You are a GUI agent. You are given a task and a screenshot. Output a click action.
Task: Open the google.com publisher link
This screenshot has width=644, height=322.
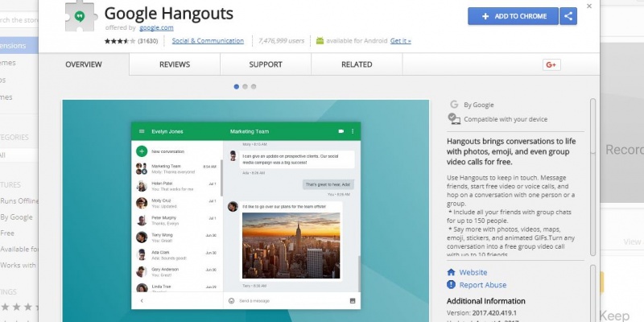tap(156, 28)
